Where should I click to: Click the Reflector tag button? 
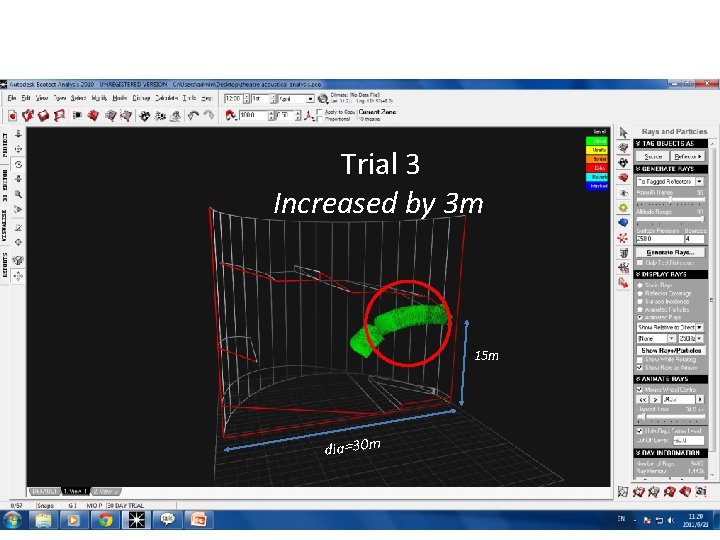pos(687,157)
